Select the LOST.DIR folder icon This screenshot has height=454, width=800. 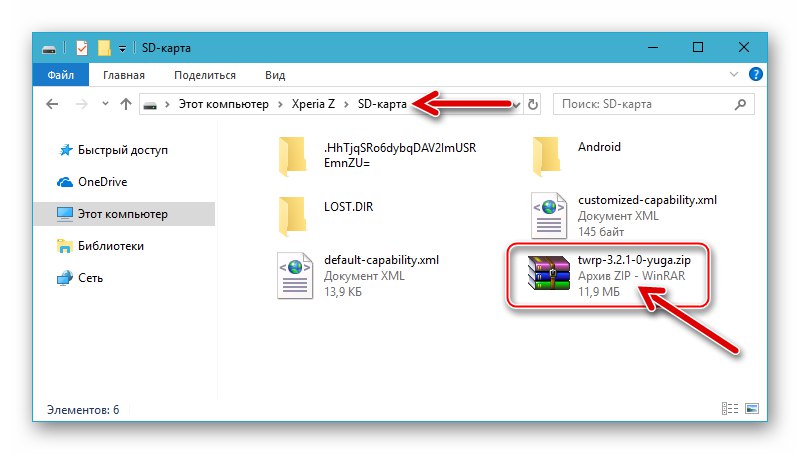pos(293,216)
